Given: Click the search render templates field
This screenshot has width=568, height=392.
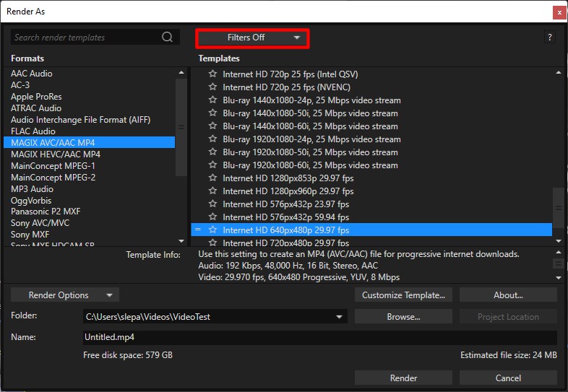Looking at the screenshot, I should tap(87, 38).
